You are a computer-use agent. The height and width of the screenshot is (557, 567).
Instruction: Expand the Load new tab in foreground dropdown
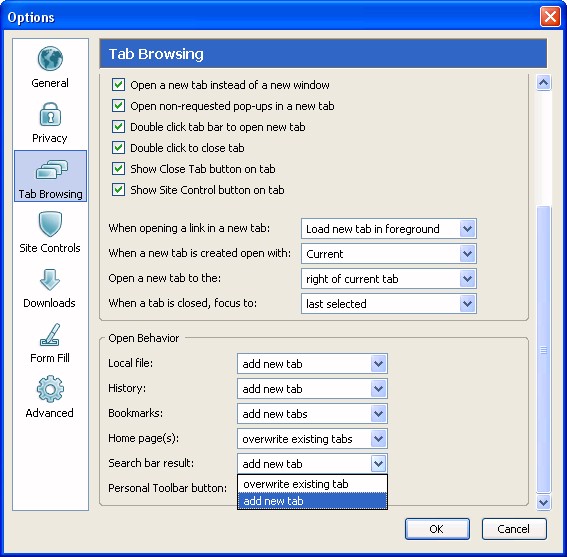tap(389, 229)
